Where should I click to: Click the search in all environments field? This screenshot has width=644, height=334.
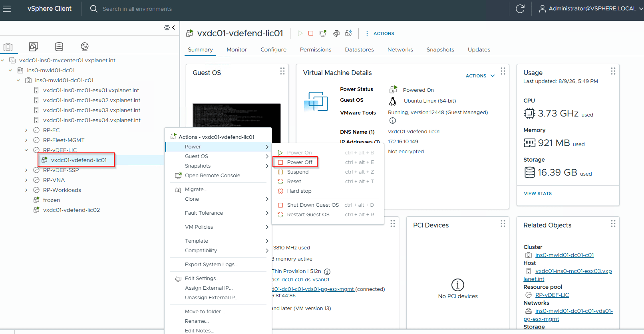tap(137, 9)
